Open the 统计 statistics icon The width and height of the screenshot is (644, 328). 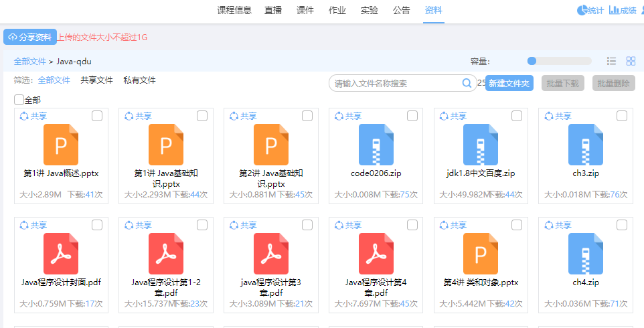pos(582,10)
